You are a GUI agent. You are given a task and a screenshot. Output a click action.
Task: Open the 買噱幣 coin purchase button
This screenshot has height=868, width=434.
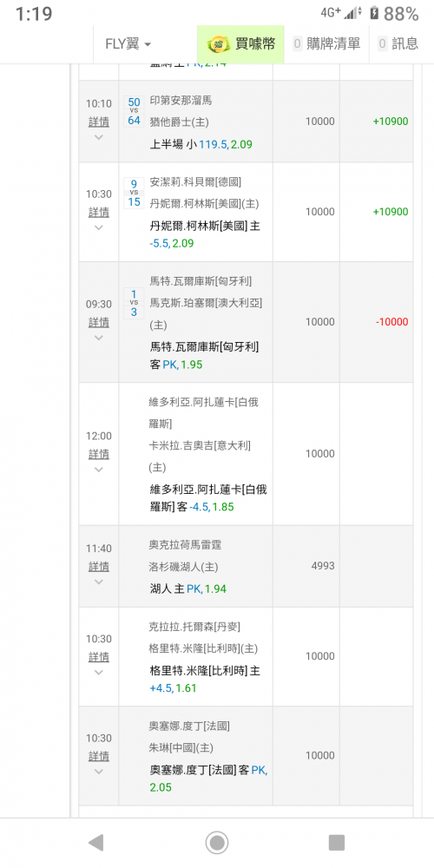coord(240,43)
